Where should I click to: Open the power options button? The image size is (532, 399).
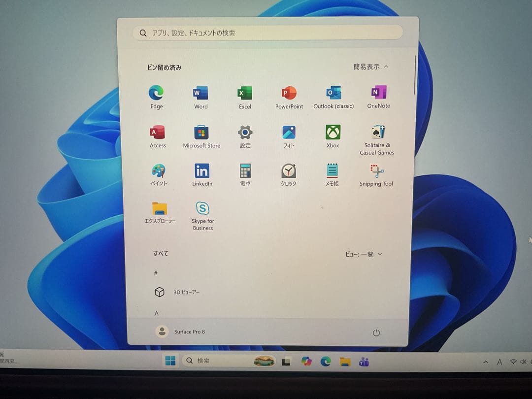(376, 333)
